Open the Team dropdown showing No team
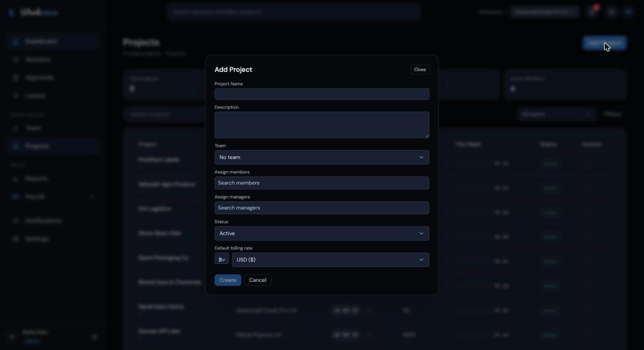 [322, 157]
